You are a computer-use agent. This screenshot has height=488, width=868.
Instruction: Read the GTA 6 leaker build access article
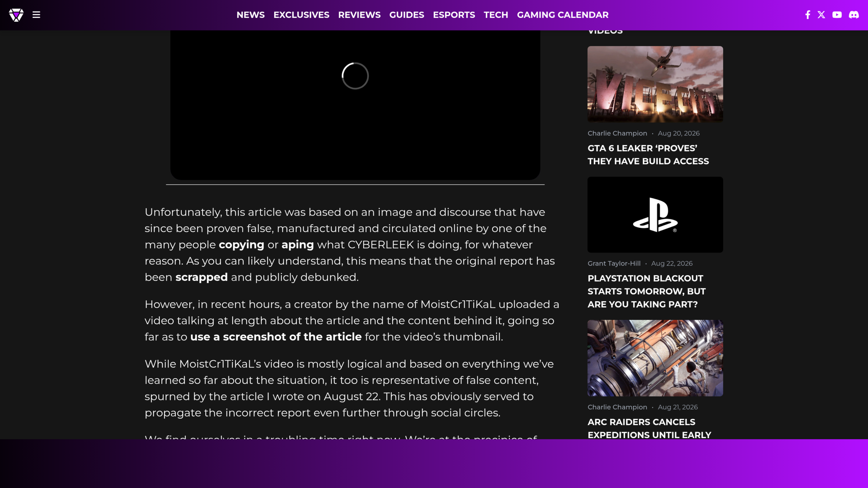click(x=648, y=155)
